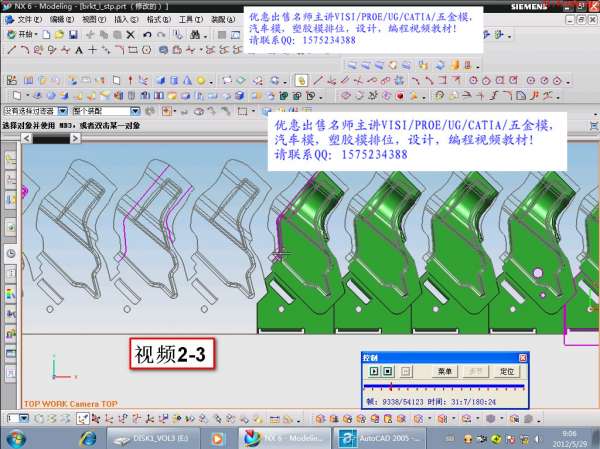This screenshot has height=449, width=600.
Task: Click the binoculars Find icon
Action: pyautogui.click(x=195, y=35)
